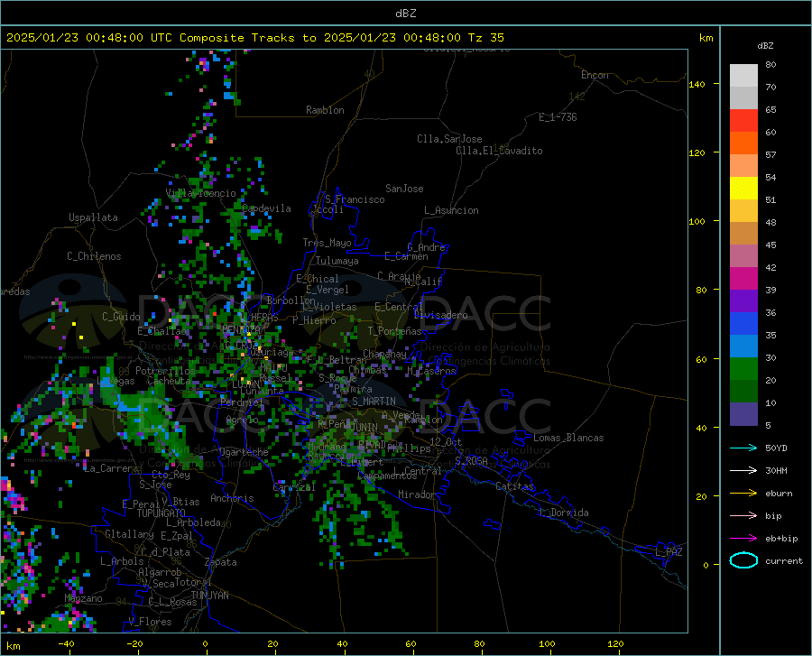
Task: Click the Ugarteche place label
Action: point(244,452)
